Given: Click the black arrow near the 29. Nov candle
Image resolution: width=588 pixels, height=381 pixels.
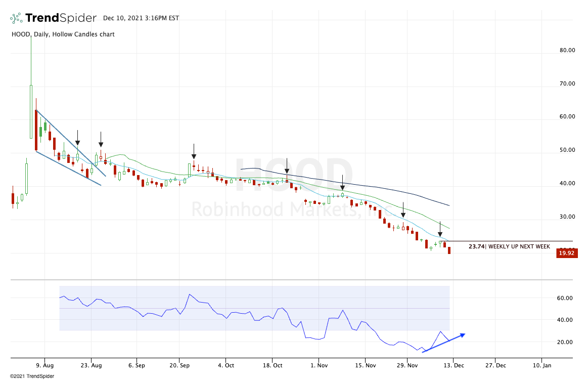Looking at the screenshot, I should tap(403, 210).
